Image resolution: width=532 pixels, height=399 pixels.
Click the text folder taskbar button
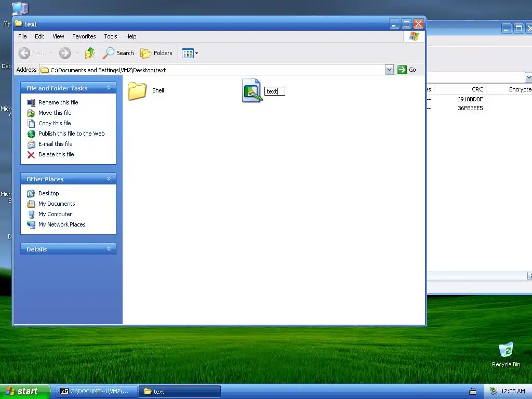coord(180,391)
